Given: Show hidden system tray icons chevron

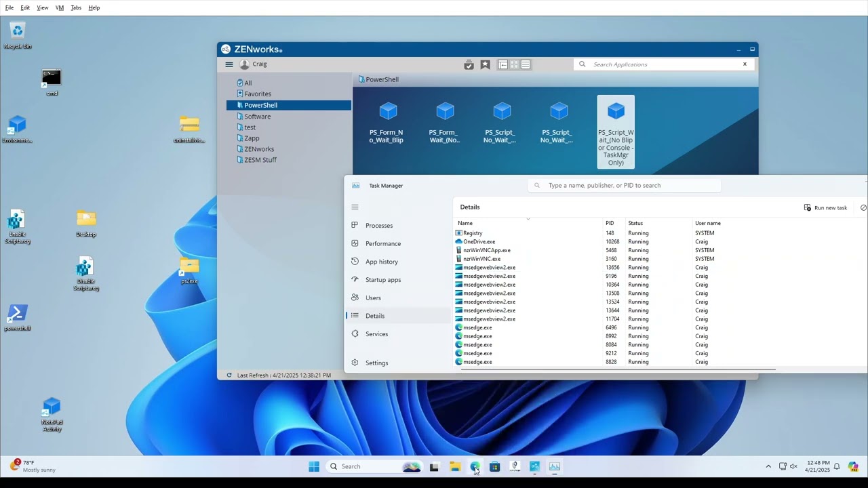Looking at the screenshot, I should coord(768,466).
